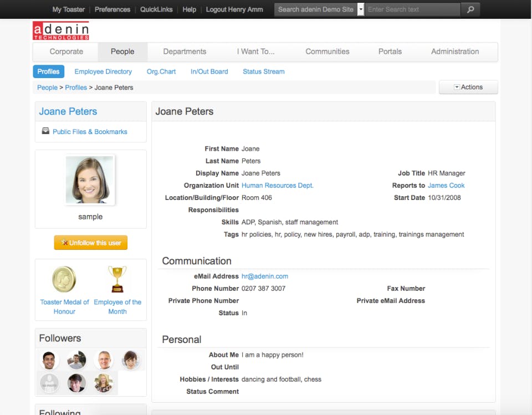The image size is (532, 415).
Task: Open Public Files & Bookmarks link
Action: coord(90,132)
